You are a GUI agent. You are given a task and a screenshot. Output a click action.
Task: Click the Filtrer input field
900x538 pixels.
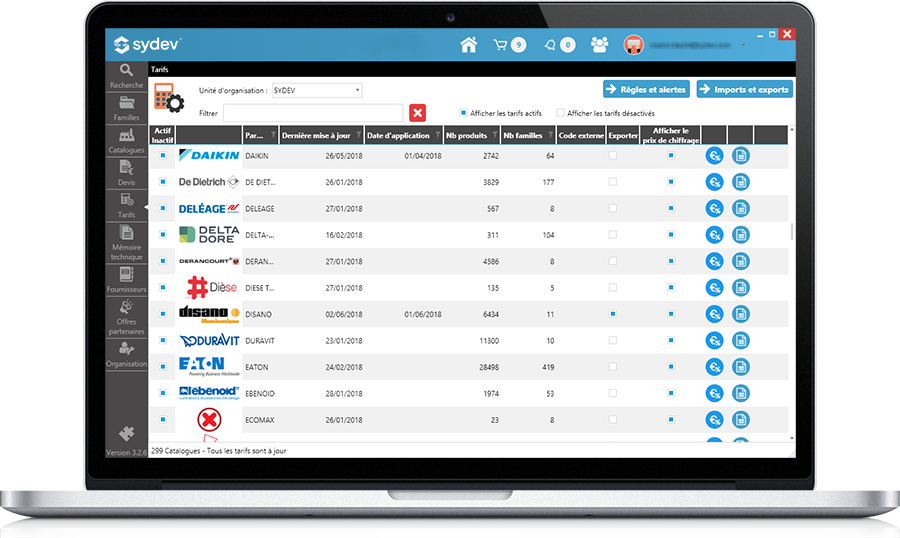[313, 113]
